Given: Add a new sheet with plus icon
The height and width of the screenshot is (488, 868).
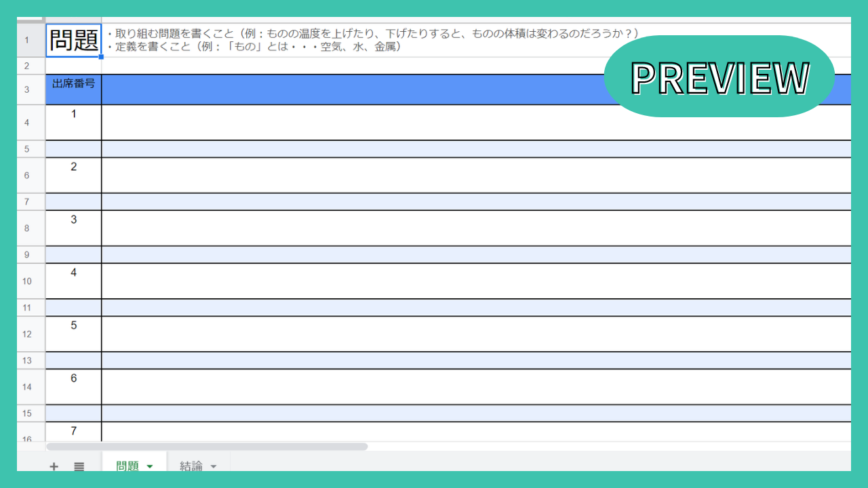Looking at the screenshot, I should click(x=54, y=466).
